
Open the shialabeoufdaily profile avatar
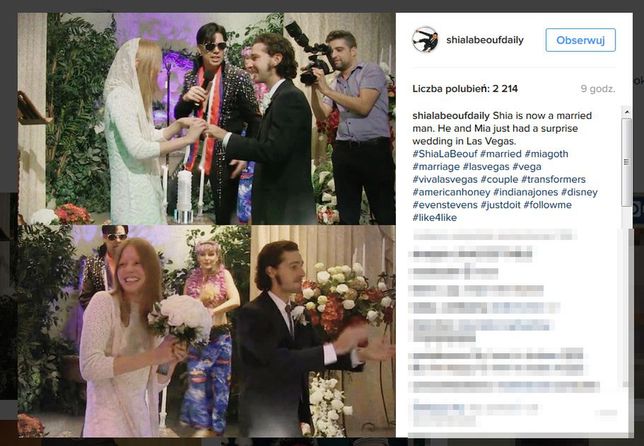point(425,39)
